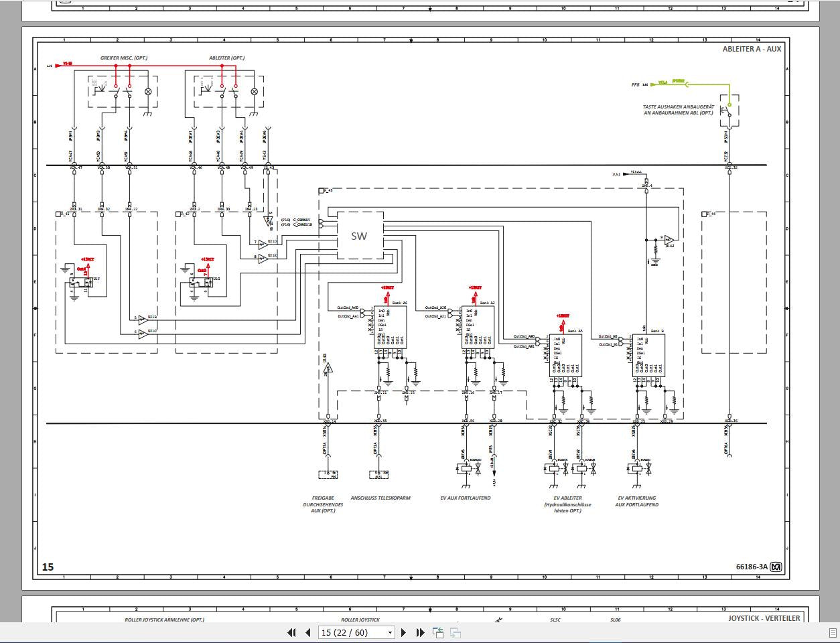The image size is (840, 643).
Task: Click the ABLEITER (OPT.) switch label
Action: [x=227, y=58]
